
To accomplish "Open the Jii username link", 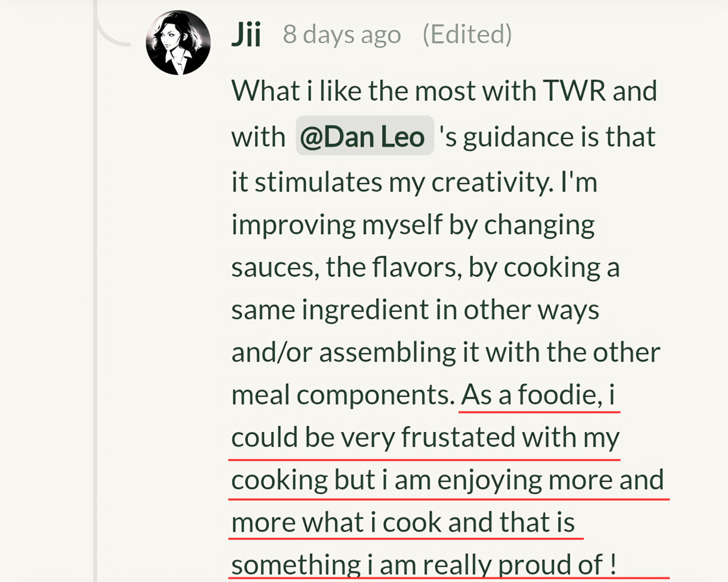I will [246, 35].
